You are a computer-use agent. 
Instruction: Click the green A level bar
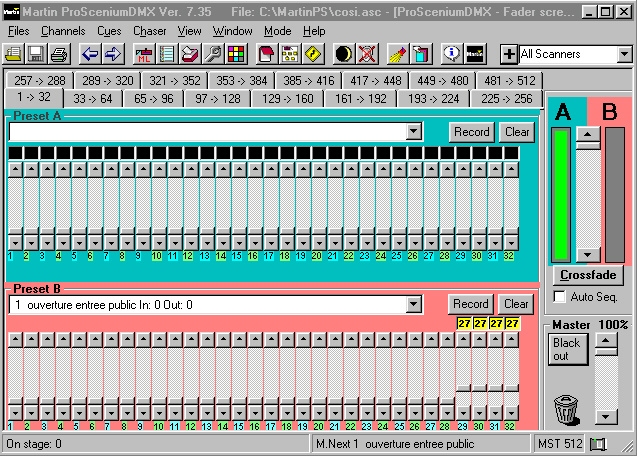[x=561, y=195]
